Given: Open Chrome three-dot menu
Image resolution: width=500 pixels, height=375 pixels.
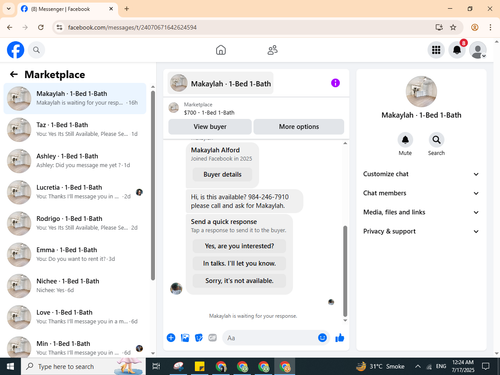Looking at the screenshot, I should click(490, 27).
